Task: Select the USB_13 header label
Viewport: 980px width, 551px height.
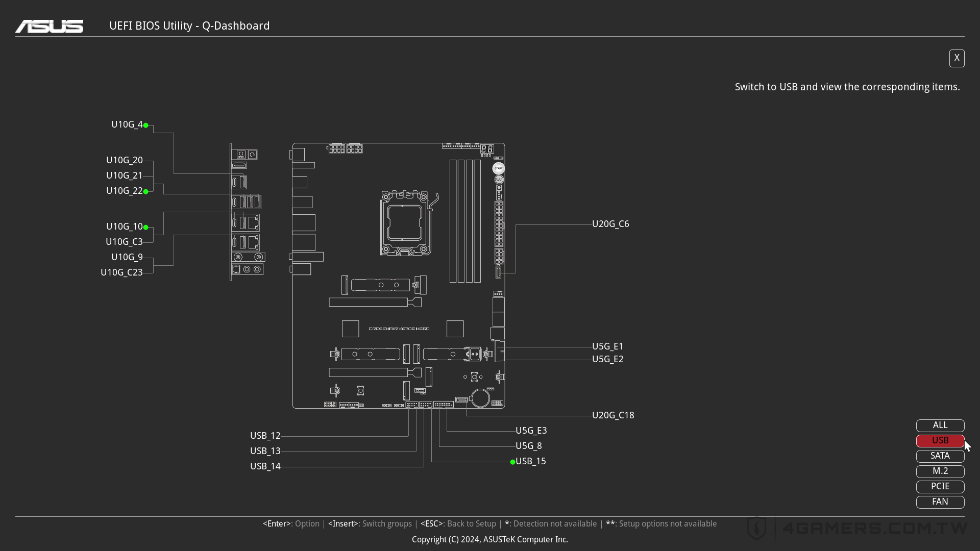Action: pyautogui.click(x=265, y=451)
